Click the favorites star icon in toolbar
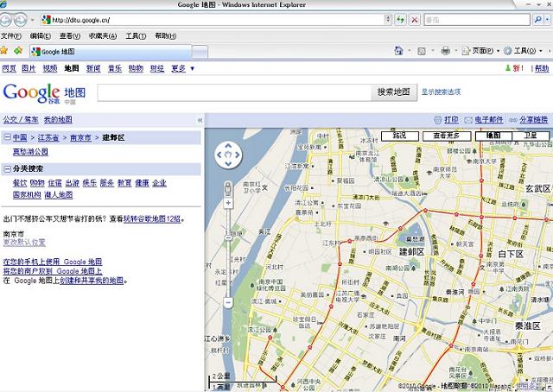Image resolution: width=553 pixels, height=392 pixels. pos(5,51)
